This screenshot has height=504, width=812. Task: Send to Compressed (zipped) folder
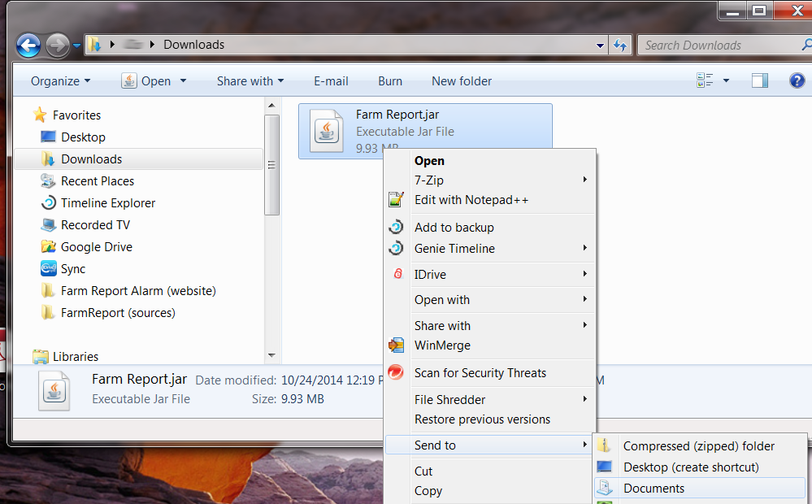tap(700, 446)
